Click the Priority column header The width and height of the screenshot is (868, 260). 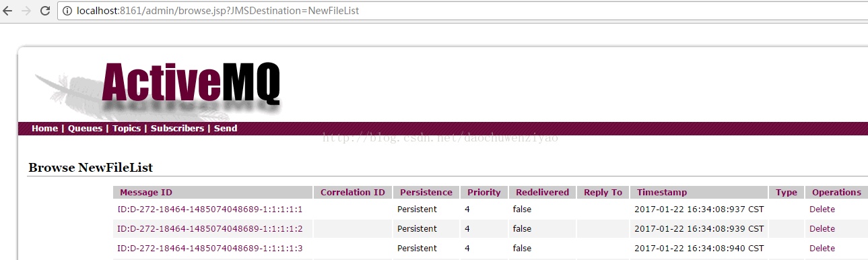point(484,193)
